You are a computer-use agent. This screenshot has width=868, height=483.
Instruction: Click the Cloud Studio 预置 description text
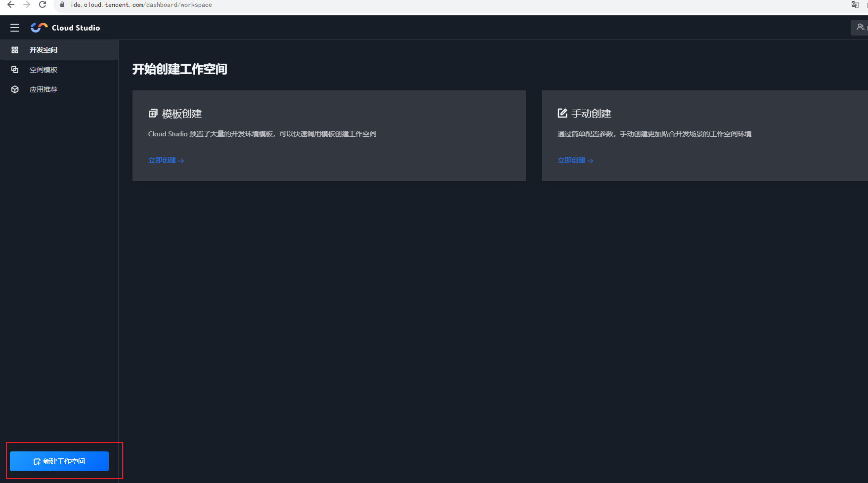point(262,134)
